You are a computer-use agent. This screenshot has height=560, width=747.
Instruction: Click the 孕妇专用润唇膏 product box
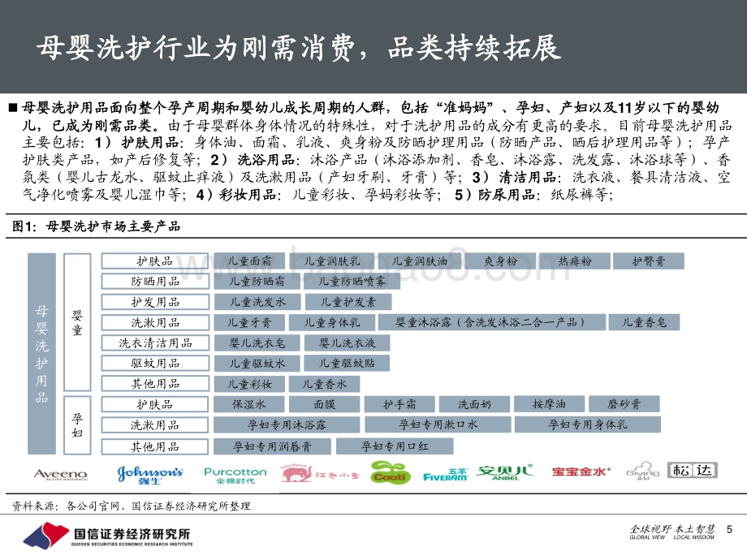[272, 446]
